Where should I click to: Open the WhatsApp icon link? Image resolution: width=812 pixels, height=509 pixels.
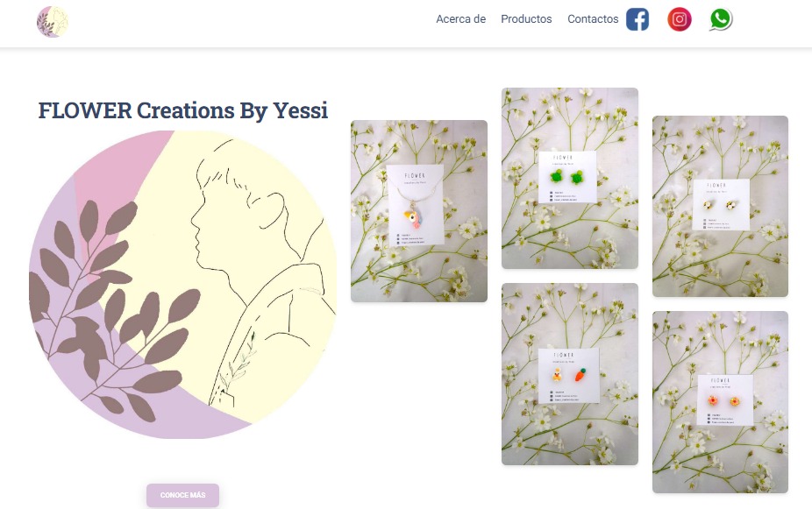tap(721, 19)
